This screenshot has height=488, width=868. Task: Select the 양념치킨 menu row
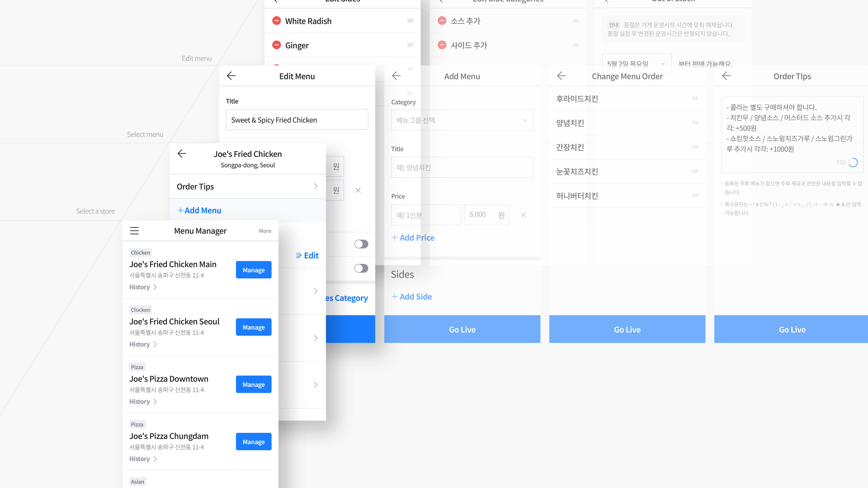click(x=627, y=123)
